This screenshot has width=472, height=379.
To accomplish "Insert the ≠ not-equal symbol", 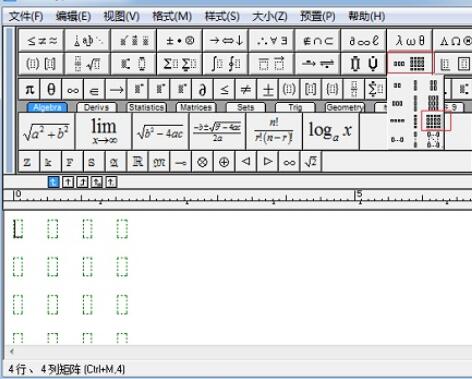I will coord(246,89).
